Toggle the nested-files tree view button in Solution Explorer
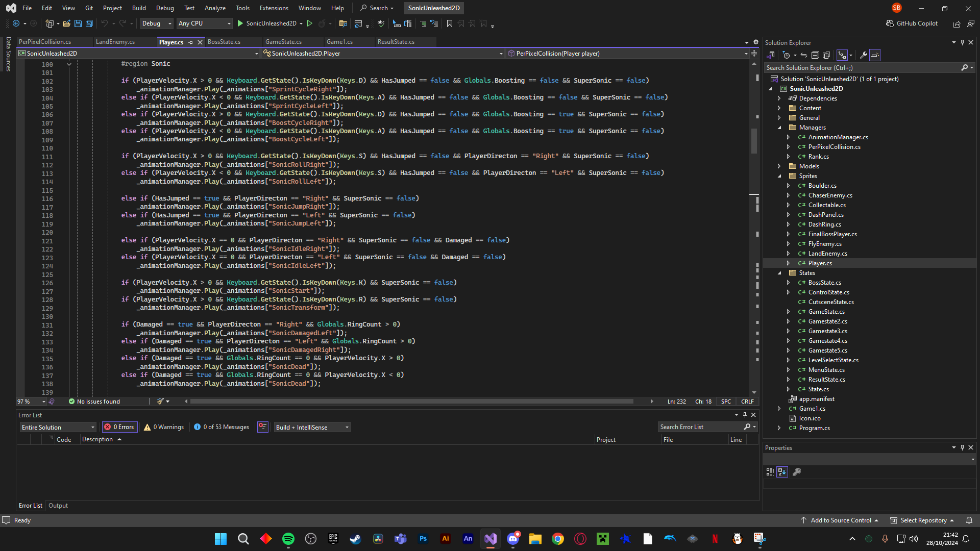Image resolution: width=980 pixels, height=551 pixels. [842, 55]
